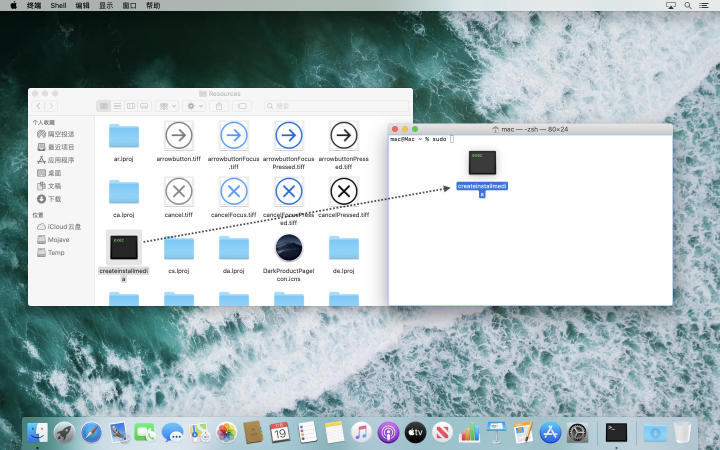Image resolution: width=720 pixels, height=450 pixels.
Task: Open the 终端 menu
Action: (34, 6)
